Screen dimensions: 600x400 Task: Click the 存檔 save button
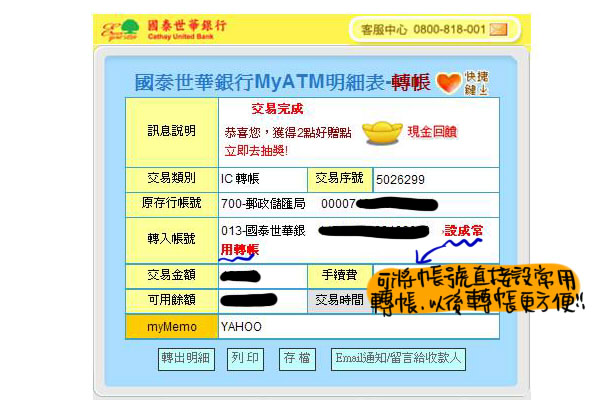point(297,359)
